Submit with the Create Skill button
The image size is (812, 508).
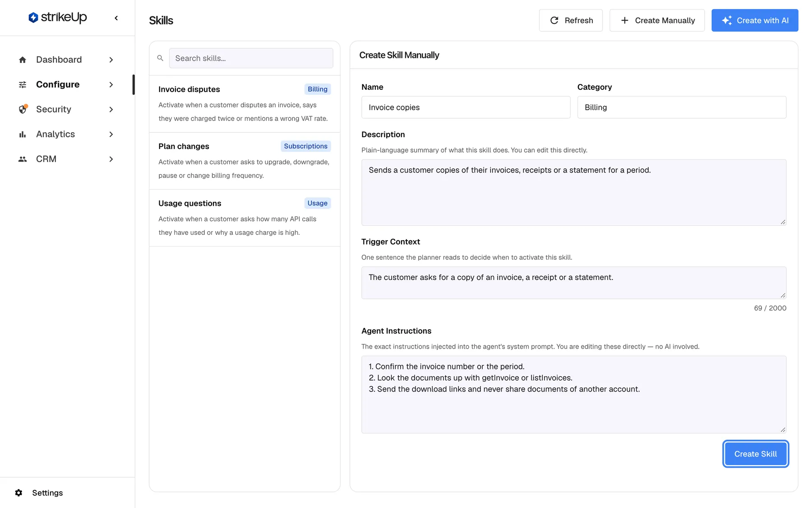point(756,454)
